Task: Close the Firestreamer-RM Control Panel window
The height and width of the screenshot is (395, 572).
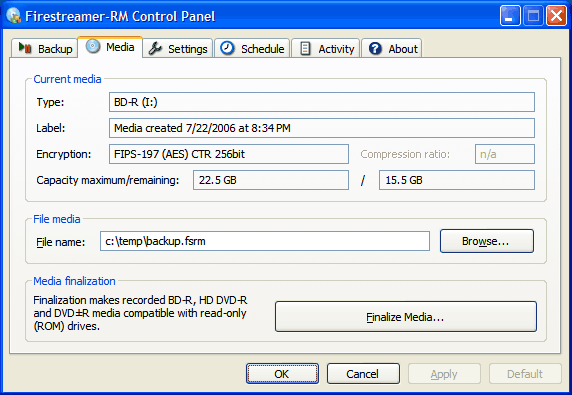Action: tap(556, 16)
